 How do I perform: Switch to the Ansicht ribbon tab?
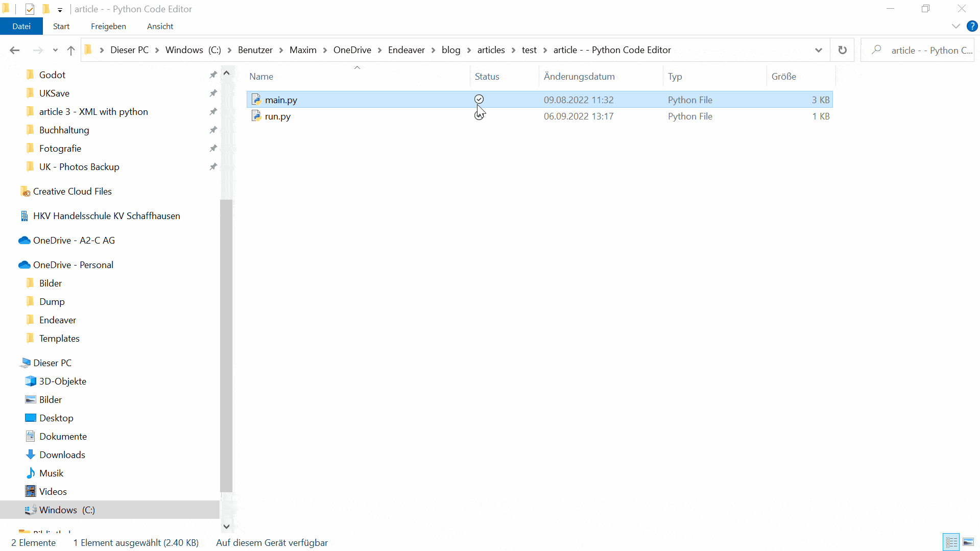(160, 26)
